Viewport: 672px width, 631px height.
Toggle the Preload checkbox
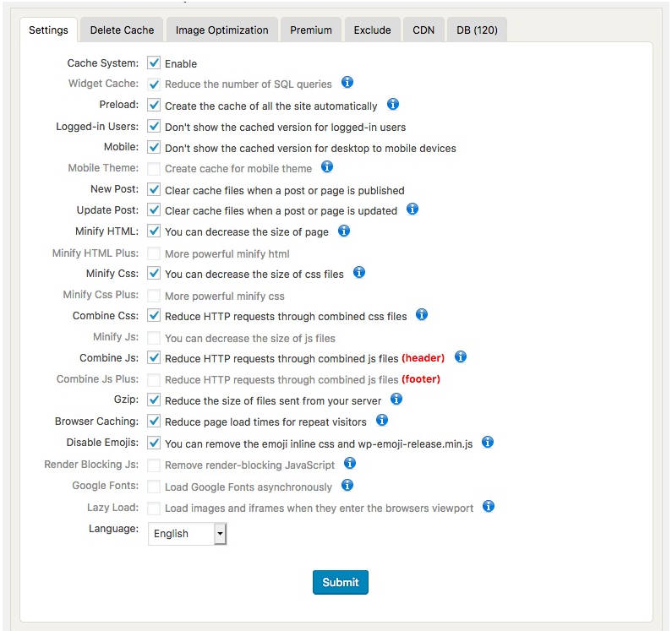[x=154, y=105]
